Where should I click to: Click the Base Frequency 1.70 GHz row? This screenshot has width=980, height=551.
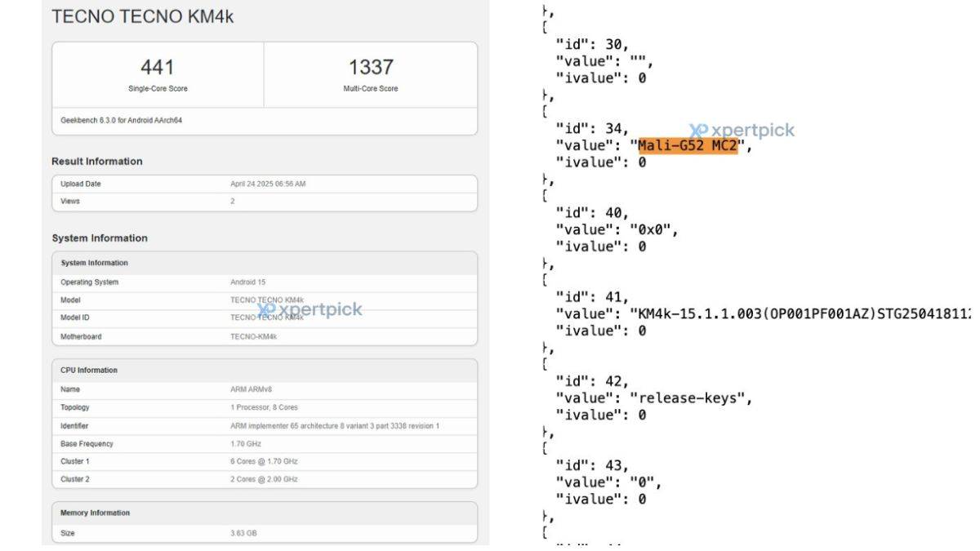tap(265, 444)
